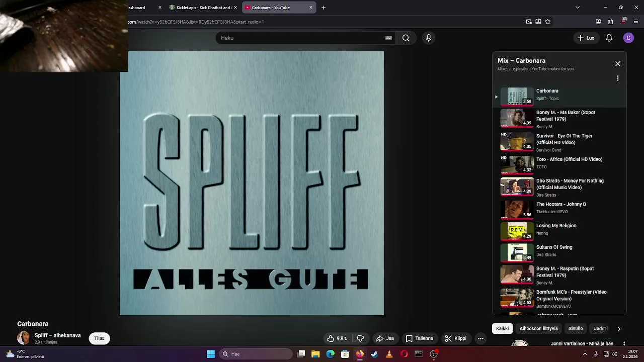Dislike the Carbonara video
Screen dimensions: 644x362
pos(360,338)
